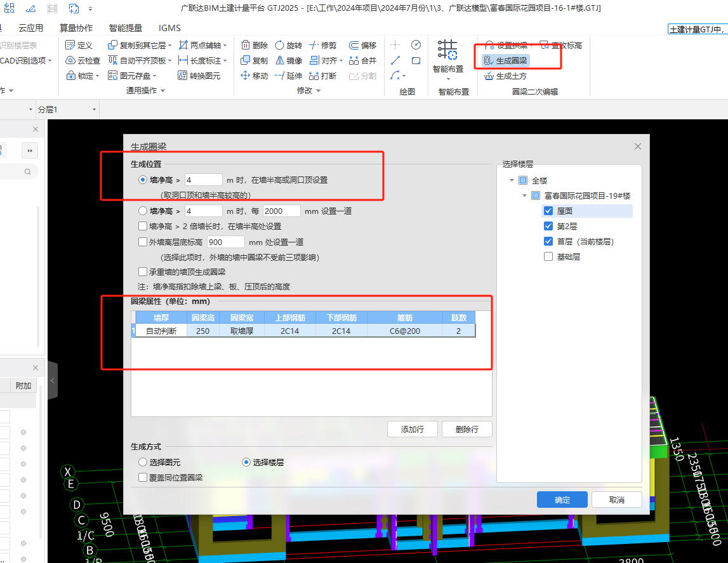Image resolution: width=728 pixels, height=563 pixels.
Task: Select the 修剪 trim tool
Action: (322, 45)
